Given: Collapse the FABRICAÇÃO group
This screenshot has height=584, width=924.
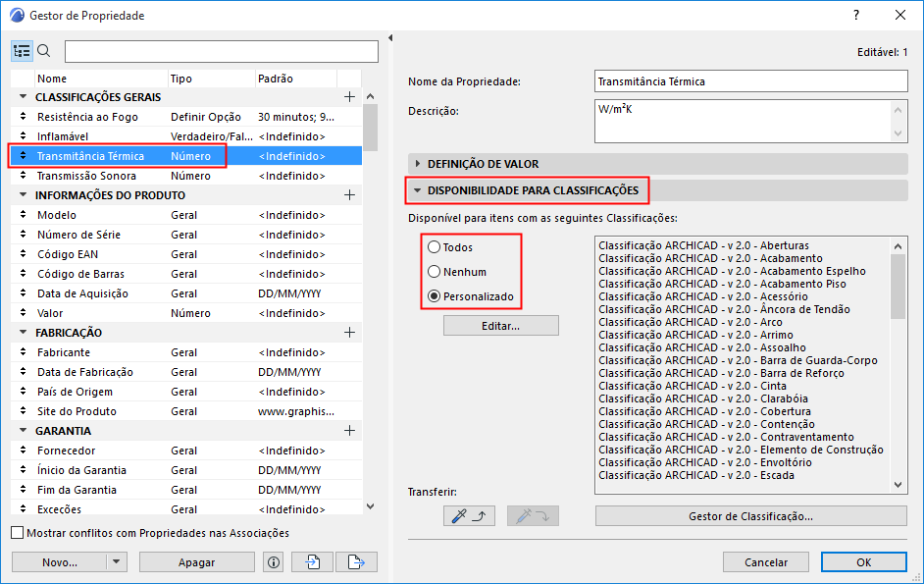Looking at the screenshot, I should point(23,332).
